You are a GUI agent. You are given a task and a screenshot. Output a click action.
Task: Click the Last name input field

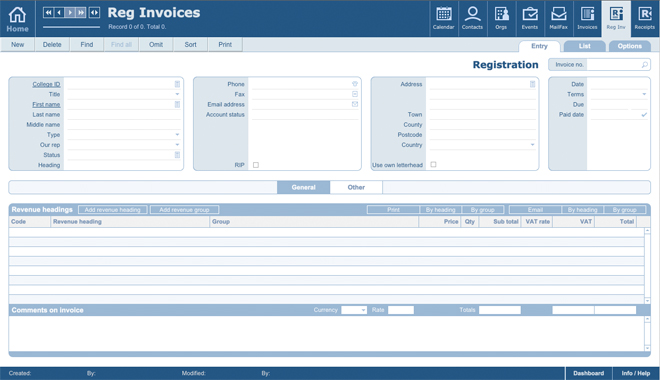coord(124,114)
